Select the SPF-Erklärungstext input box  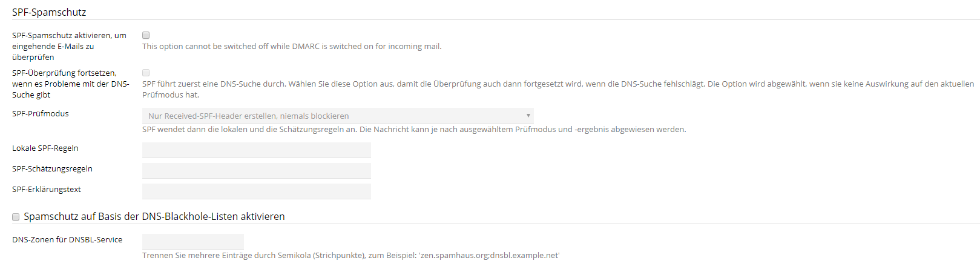256,191
